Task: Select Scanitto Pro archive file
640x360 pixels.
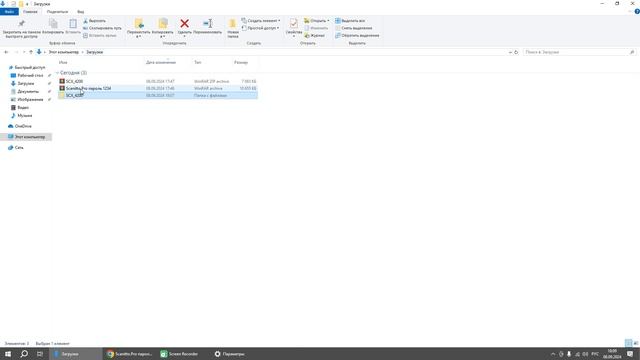Action: point(158,88)
